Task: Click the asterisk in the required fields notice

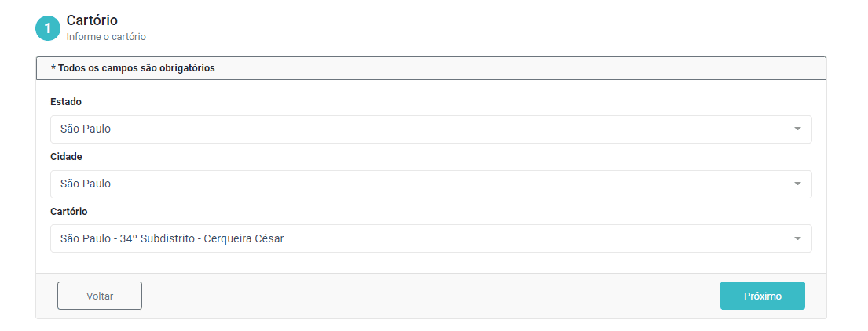Action: (53, 67)
